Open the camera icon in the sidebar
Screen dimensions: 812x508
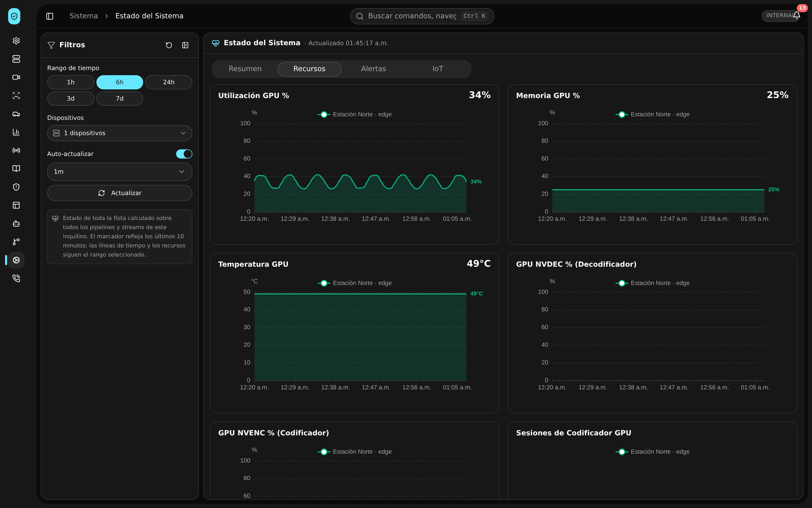[x=16, y=77]
